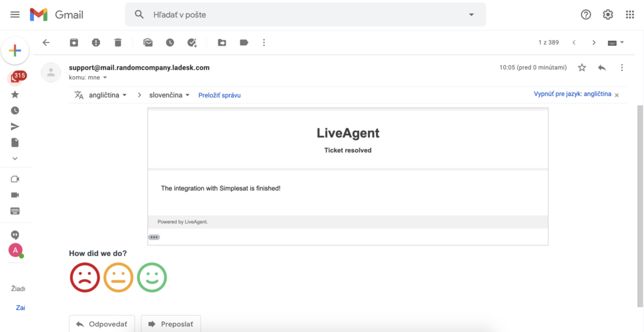The image size is (644, 332).
Task: Star this message from support
Action: tap(582, 67)
